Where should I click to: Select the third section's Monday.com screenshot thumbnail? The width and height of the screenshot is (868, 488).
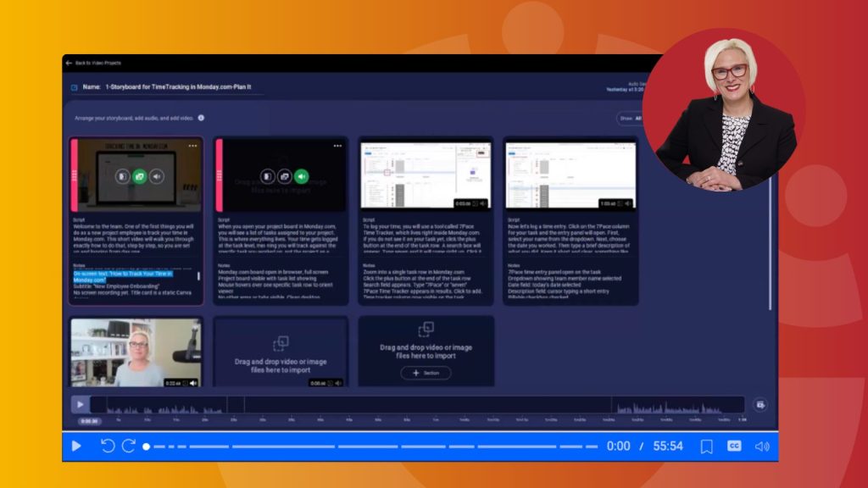point(426,175)
